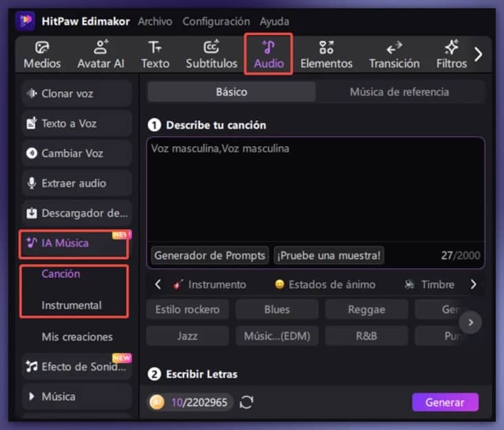
Task: Open the Archivo menu
Action: pos(155,21)
